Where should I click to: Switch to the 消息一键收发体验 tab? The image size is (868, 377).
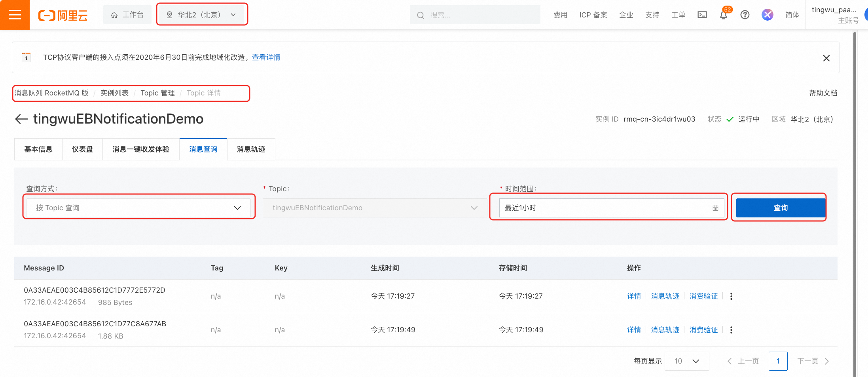click(141, 149)
